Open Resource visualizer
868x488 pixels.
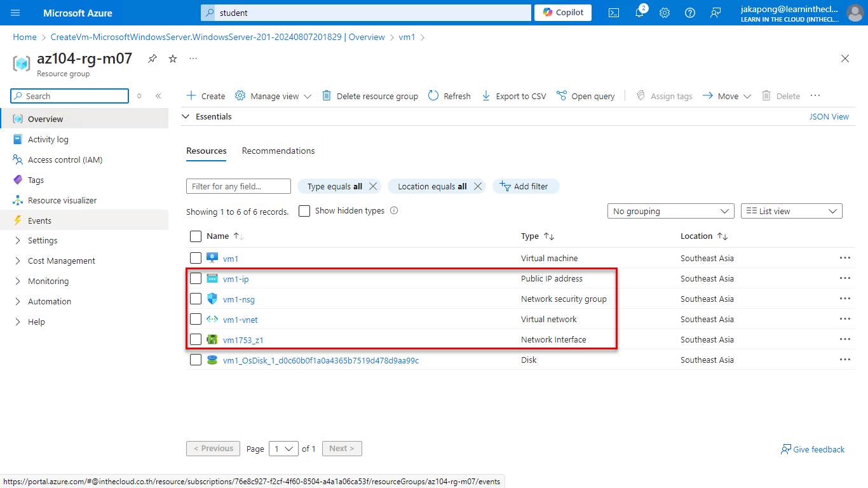[62, 200]
